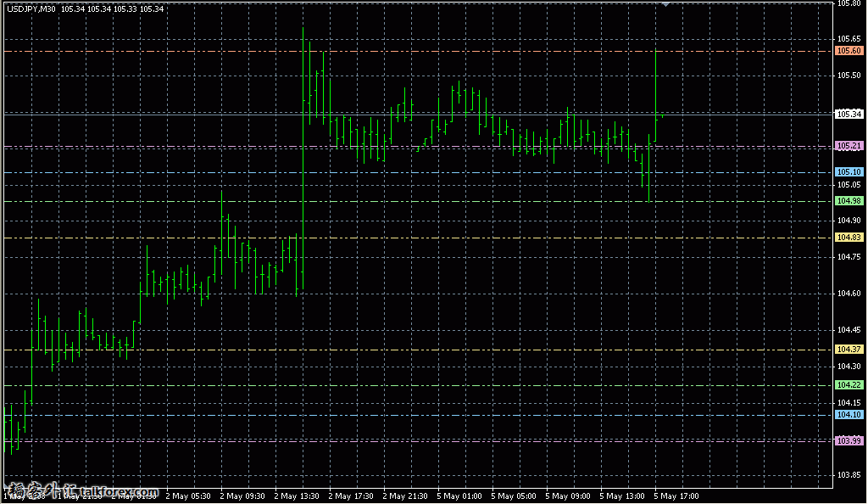Click the 2 May 09:30 time label

click(242, 496)
